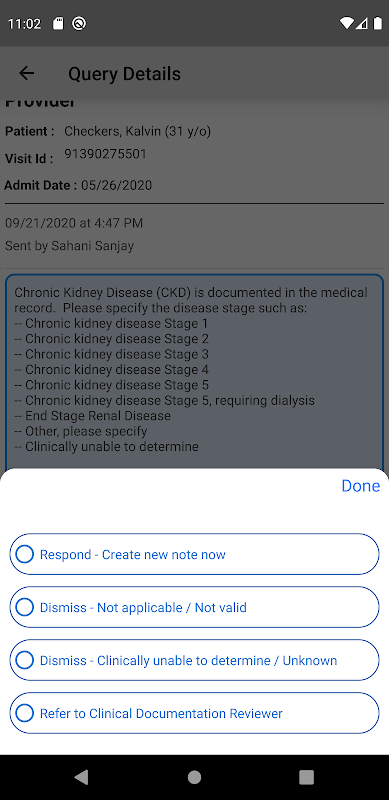Viewport: 389px width, 800px height.
Task: Tap the back arrow in Query Details header
Action: (27, 73)
